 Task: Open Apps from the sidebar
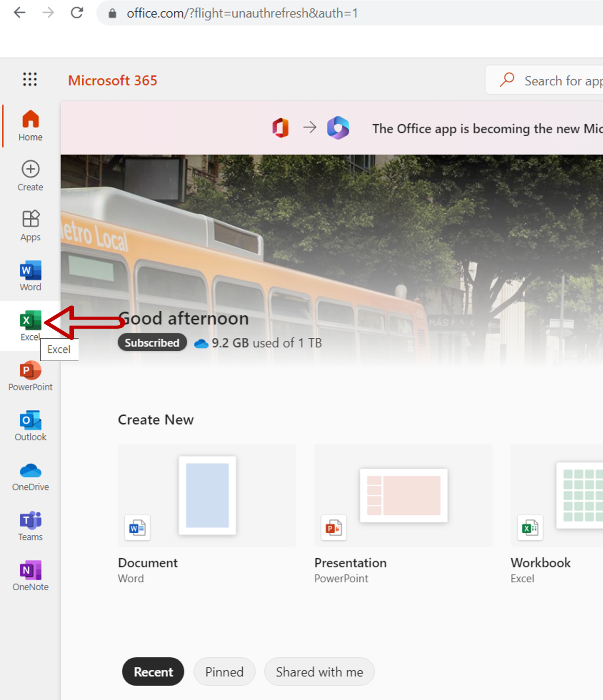[30, 226]
